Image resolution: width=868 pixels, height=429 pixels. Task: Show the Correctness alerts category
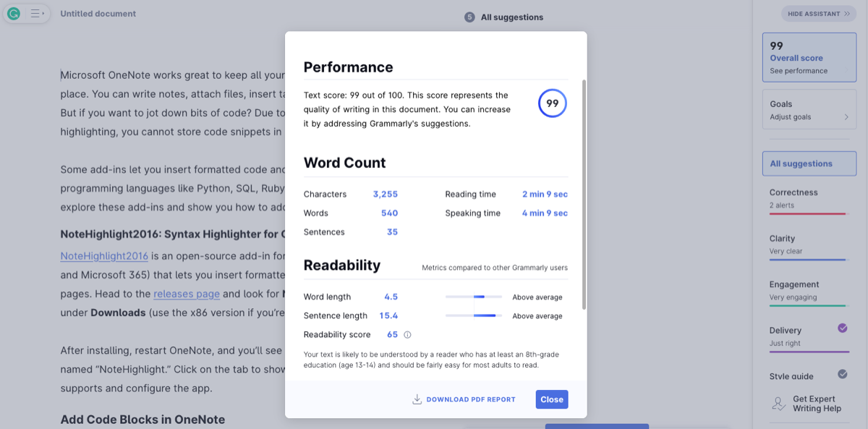(808, 200)
